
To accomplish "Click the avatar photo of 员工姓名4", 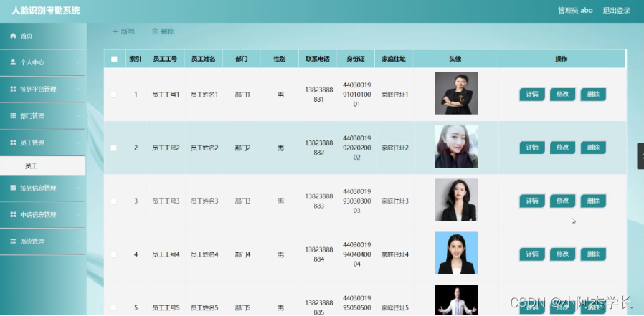I will point(456,253).
